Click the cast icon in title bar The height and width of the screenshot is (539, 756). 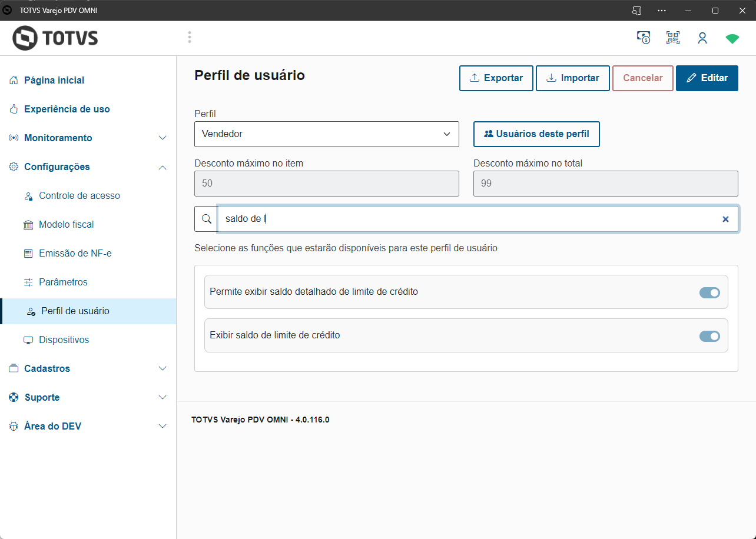coord(636,10)
